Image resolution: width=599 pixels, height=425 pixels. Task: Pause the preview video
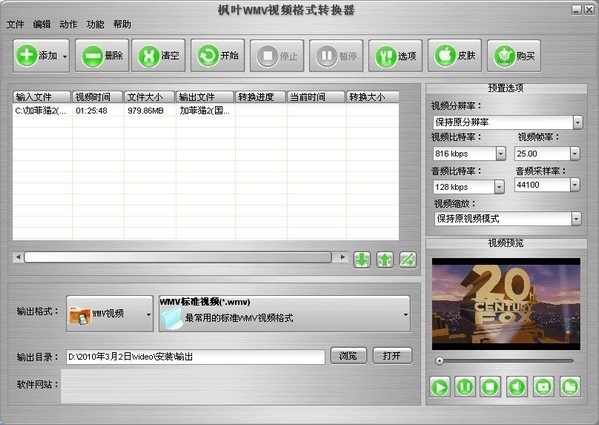point(465,387)
